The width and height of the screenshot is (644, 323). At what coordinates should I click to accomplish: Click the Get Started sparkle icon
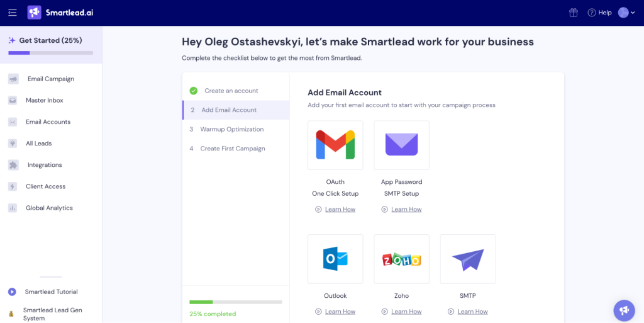pyautogui.click(x=12, y=40)
